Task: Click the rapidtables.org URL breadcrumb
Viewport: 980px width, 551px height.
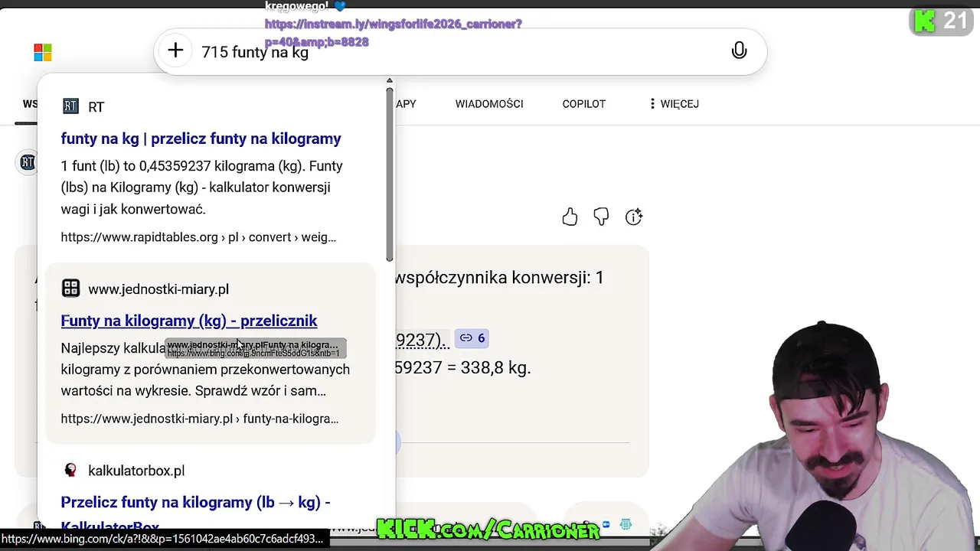Action: (x=198, y=237)
